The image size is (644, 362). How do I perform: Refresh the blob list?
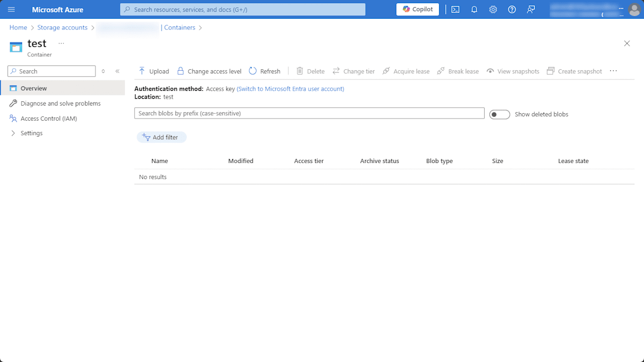265,71
